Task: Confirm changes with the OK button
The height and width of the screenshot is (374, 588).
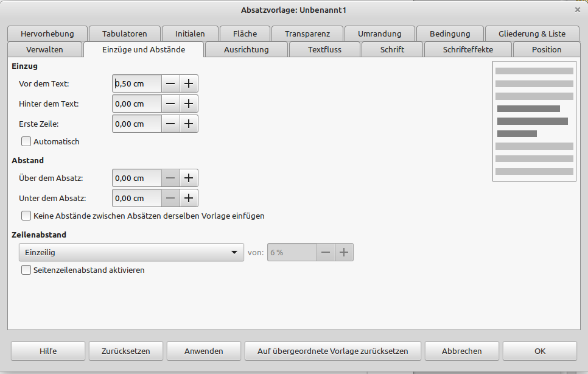Action: tap(539, 351)
